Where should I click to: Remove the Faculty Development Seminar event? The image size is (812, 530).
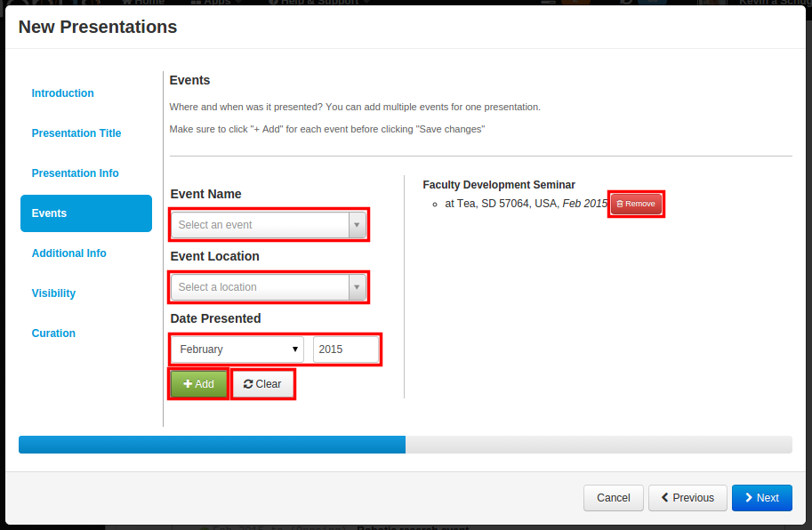pyautogui.click(x=636, y=204)
